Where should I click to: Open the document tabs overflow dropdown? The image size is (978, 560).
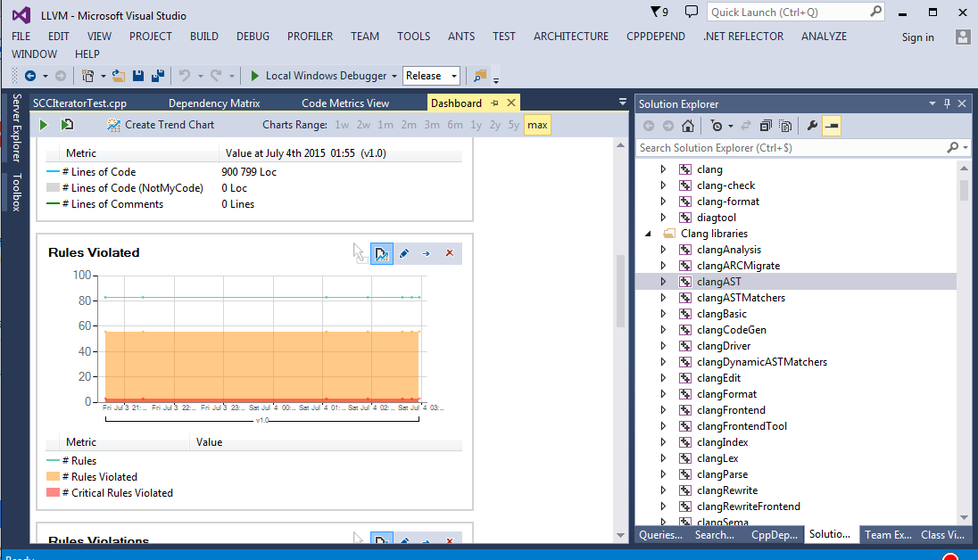623,102
